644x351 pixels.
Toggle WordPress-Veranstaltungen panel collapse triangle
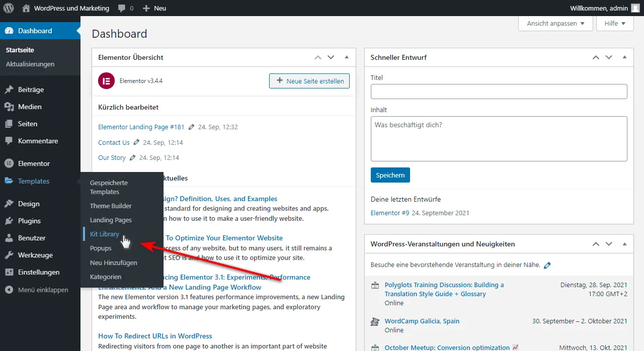coord(625,244)
